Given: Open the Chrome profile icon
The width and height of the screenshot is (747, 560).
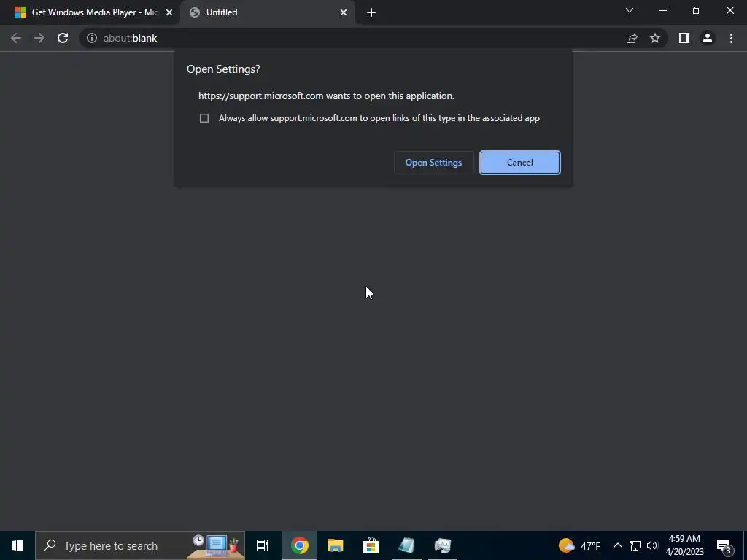Looking at the screenshot, I should pyautogui.click(x=708, y=38).
